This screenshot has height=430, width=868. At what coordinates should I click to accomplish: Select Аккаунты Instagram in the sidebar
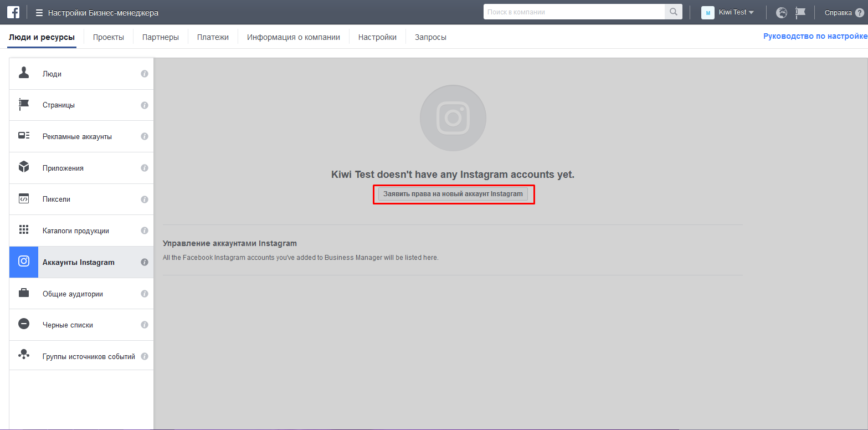(81, 262)
